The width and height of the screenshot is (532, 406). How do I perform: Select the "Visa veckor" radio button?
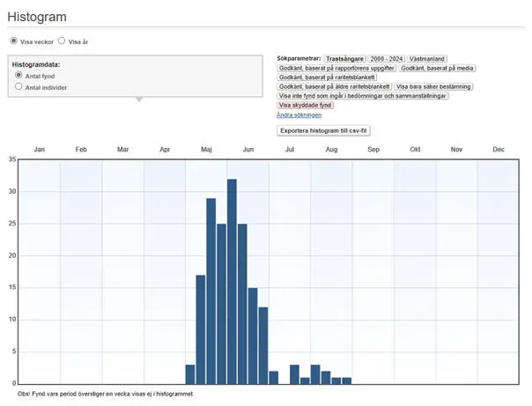pos(13,41)
